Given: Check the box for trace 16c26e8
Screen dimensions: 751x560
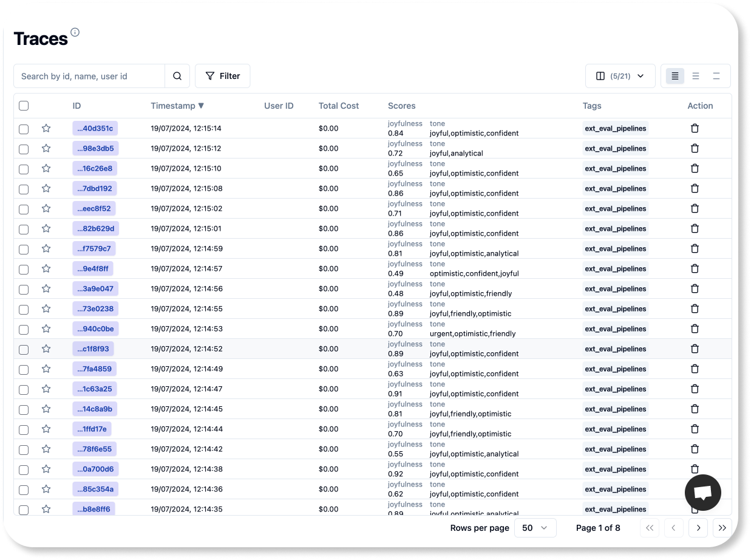Looking at the screenshot, I should pos(24,169).
